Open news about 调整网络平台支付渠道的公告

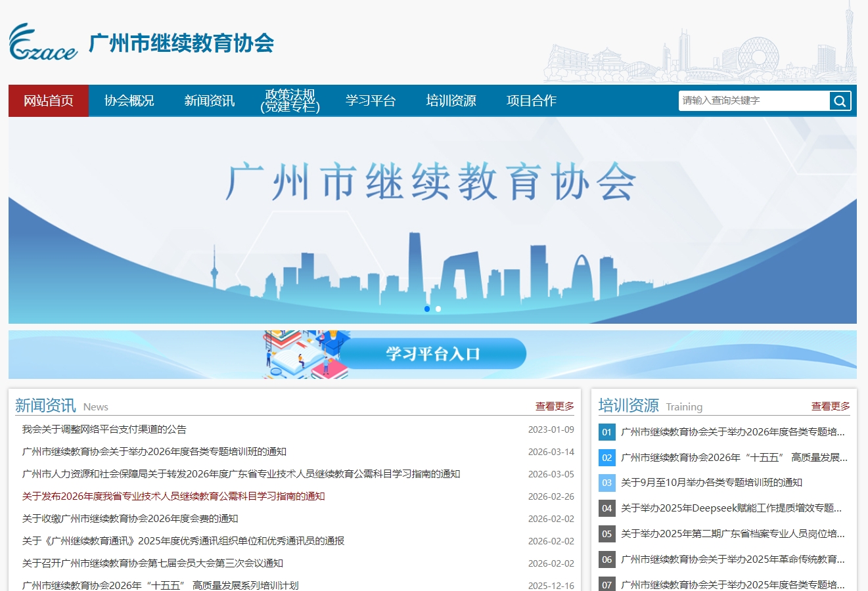[104, 429]
